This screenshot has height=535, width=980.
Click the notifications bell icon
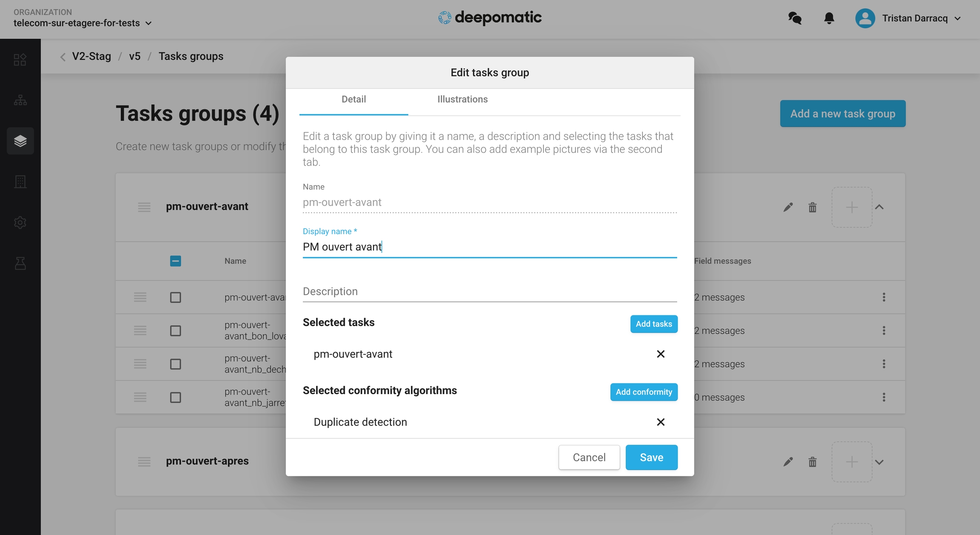[x=829, y=18]
